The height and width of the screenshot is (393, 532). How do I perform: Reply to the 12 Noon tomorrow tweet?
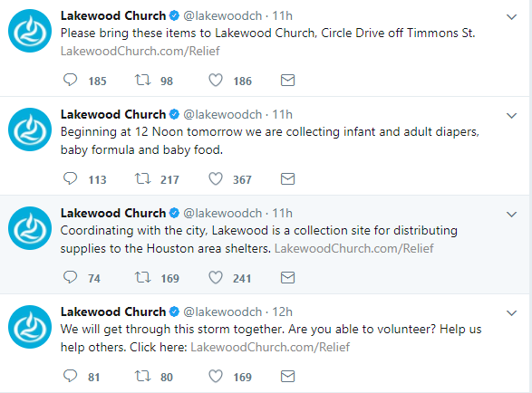pyautogui.click(x=70, y=179)
